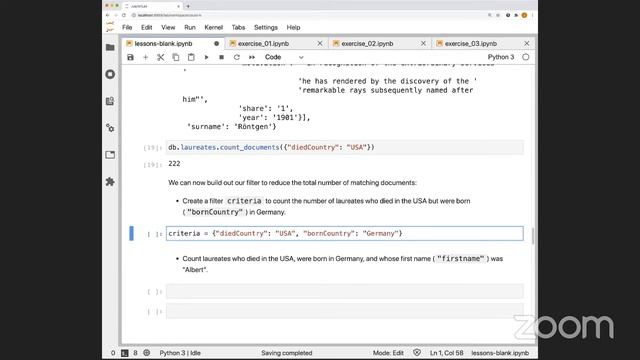This screenshot has height=360, width=640.
Task: Close the exercise_01.ipynb tab
Action: (320, 43)
